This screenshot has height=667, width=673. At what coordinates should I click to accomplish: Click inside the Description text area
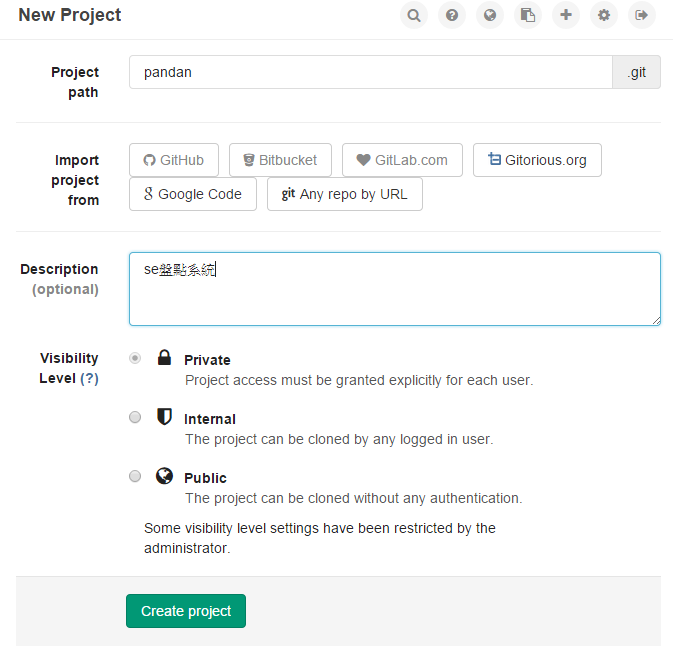(x=395, y=289)
